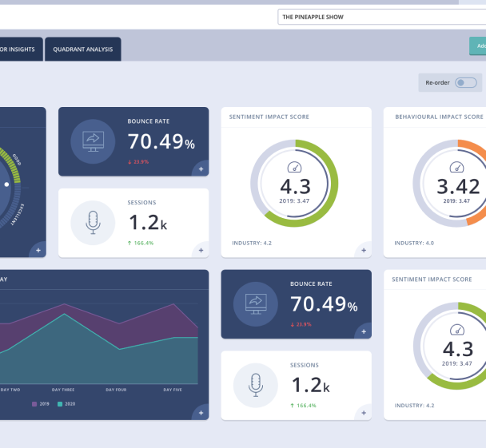Expand the gauge card plus button
The height and width of the screenshot is (448, 486).
38,250
